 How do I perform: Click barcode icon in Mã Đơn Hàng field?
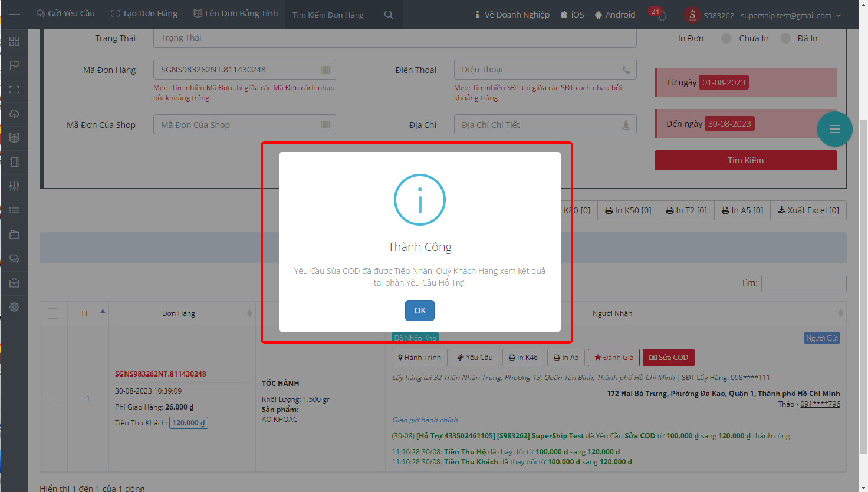(x=325, y=70)
